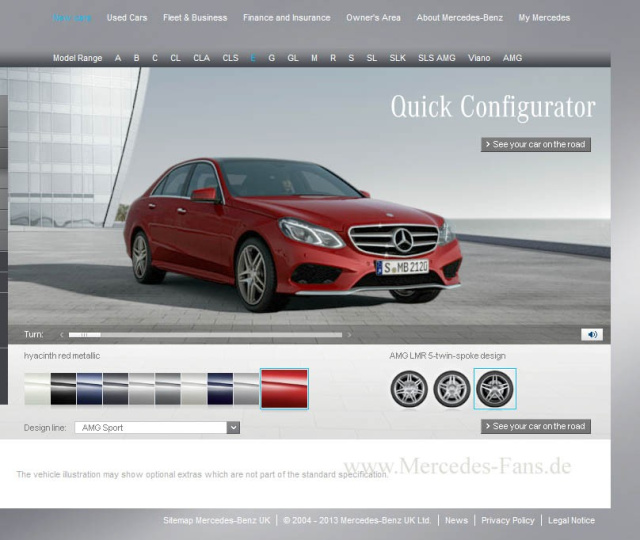640x540 pixels.
Task: Open the Design line dropdown
Action: coord(159,427)
